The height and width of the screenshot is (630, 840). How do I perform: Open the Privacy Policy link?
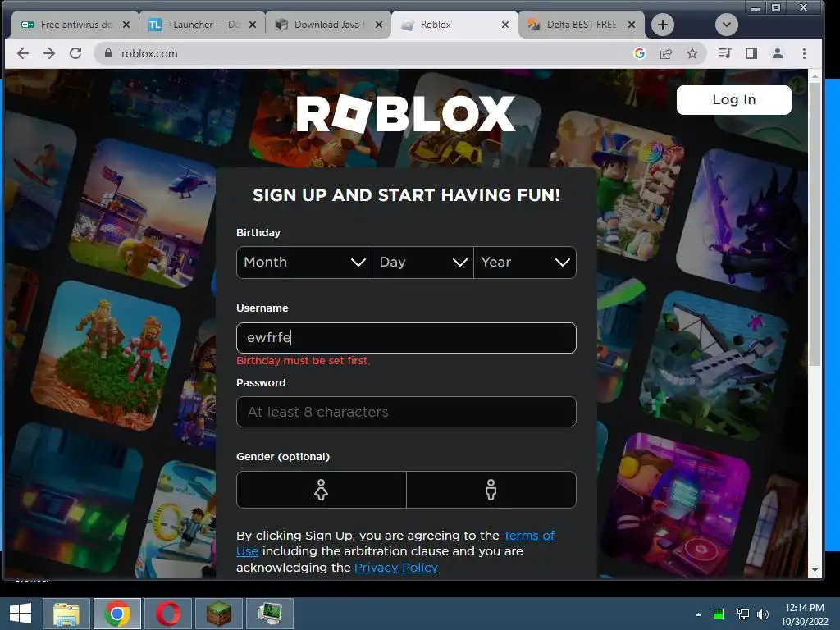[x=396, y=568]
